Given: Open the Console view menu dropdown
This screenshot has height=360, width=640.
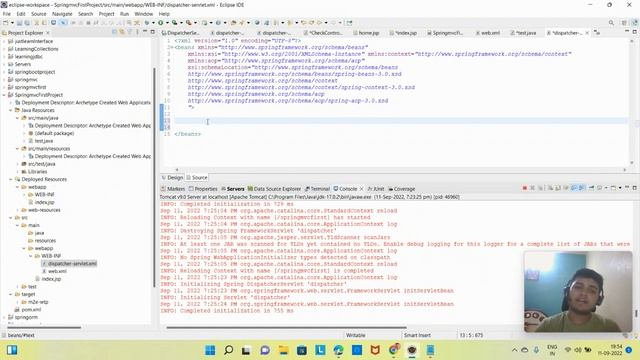Looking at the screenshot, I should click(620, 188).
